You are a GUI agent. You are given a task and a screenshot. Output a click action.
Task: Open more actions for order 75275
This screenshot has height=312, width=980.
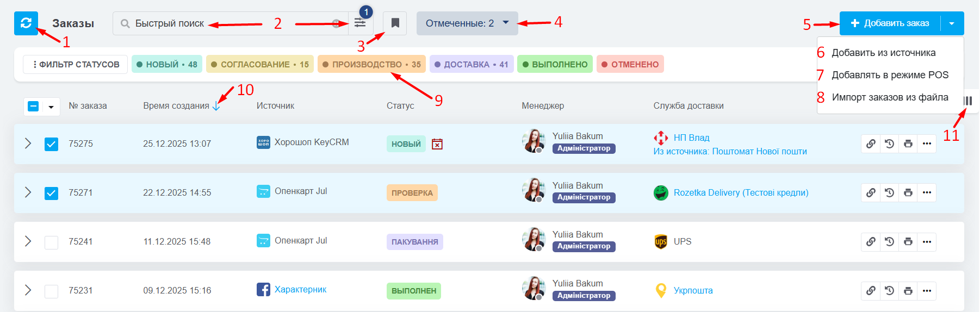click(927, 143)
